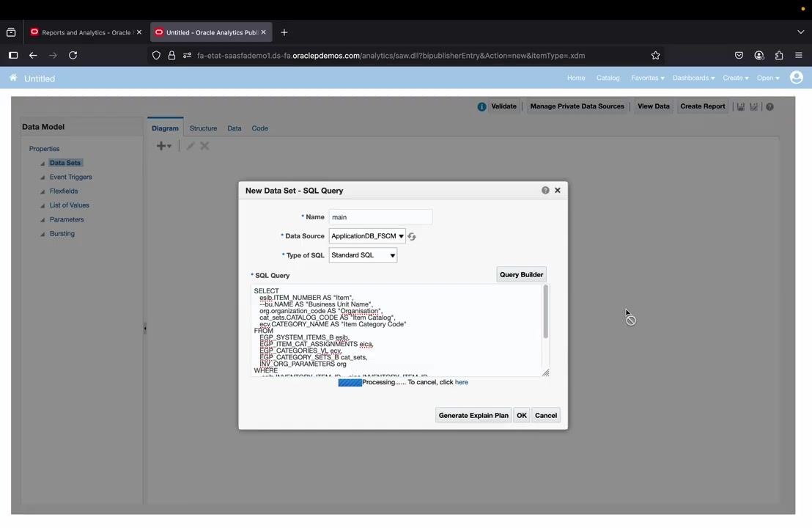Screen dimensions: 812x528
Task: Click the Catalog menu link
Action: coord(608,78)
